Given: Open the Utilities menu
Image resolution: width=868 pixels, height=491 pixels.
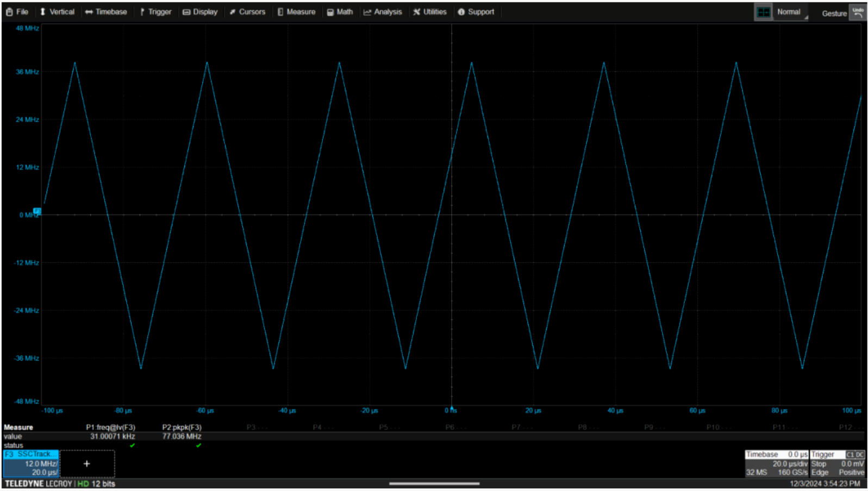Looking at the screenshot, I should click(429, 12).
